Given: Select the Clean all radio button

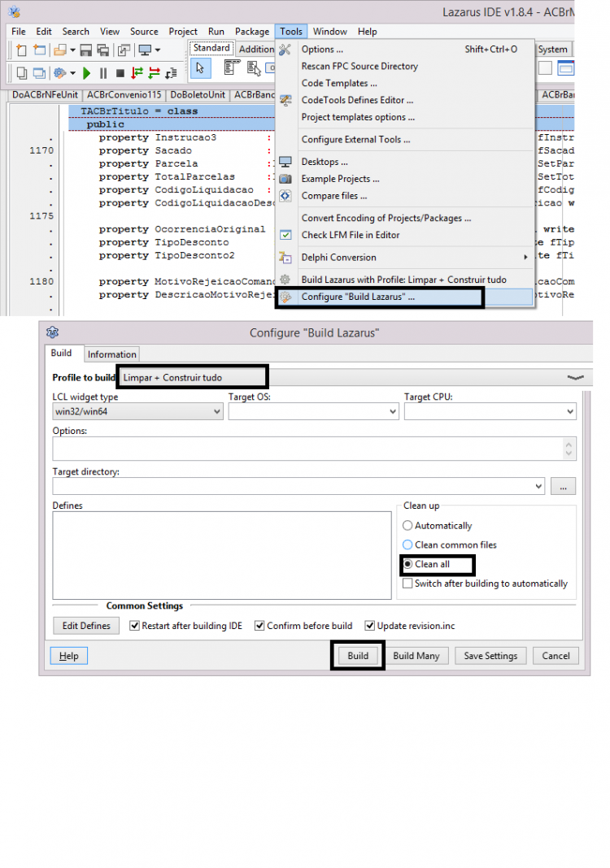Looking at the screenshot, I should click(407, 564).
